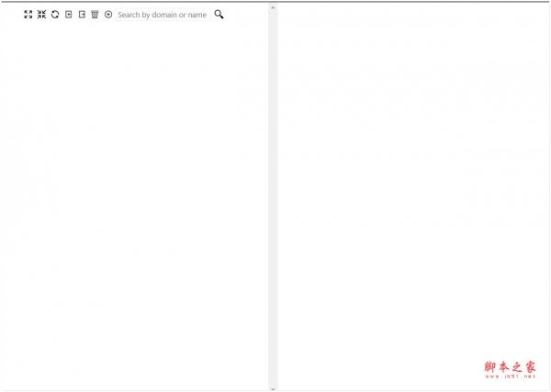The image size is (551, 392).
Task: Add a new cookie icon
Action: [x=108, y=15]
